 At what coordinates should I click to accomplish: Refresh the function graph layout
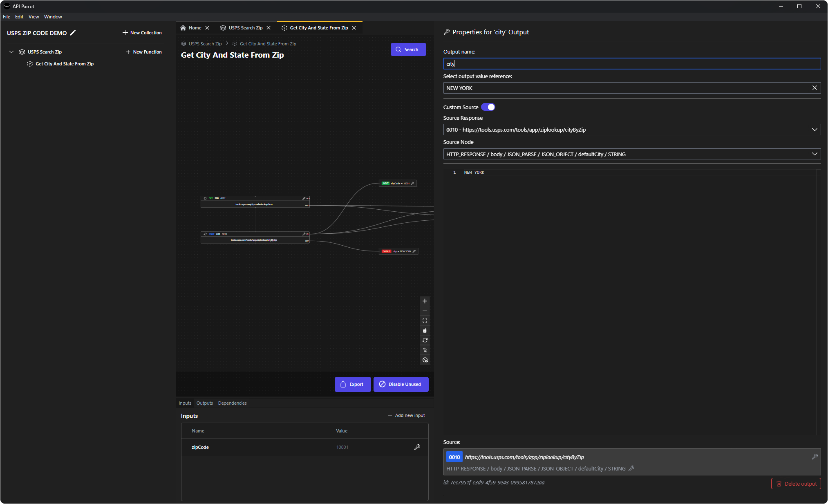tap(425, 340)
